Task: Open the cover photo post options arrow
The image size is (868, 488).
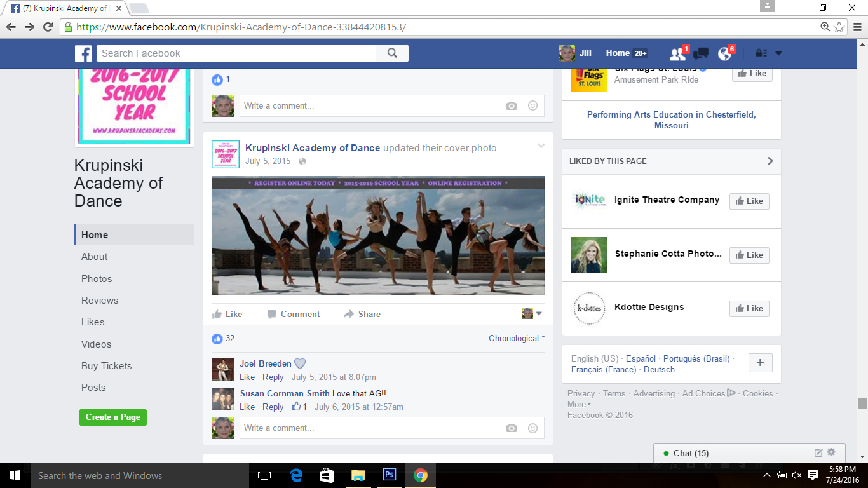Action: click(x=541, y=146)
